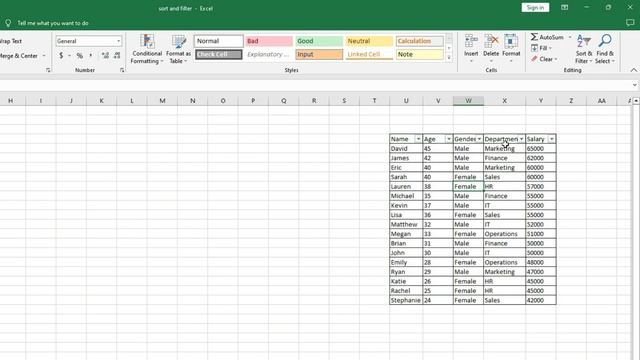Select cell with salary 65000
640x360 pixels.
[x=541, y=149]
